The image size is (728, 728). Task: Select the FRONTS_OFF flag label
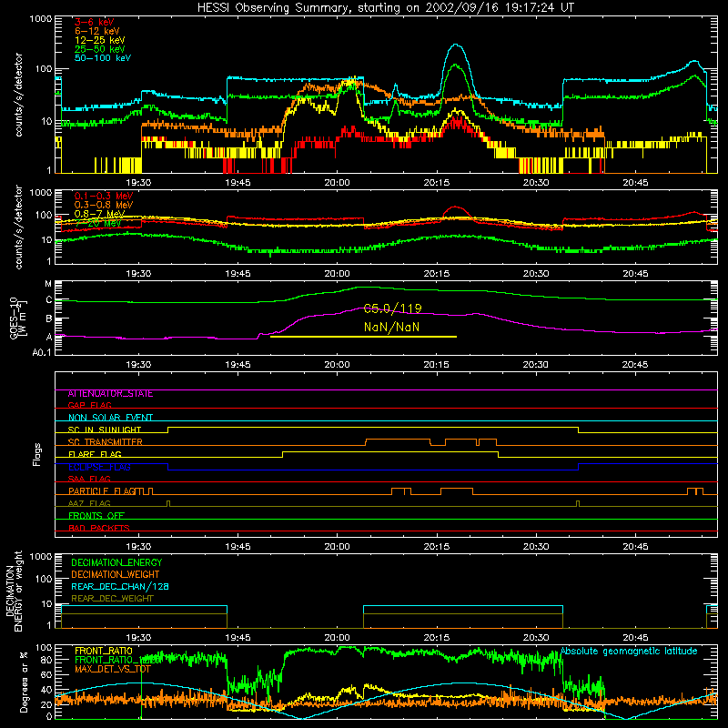tap(96, 516)
